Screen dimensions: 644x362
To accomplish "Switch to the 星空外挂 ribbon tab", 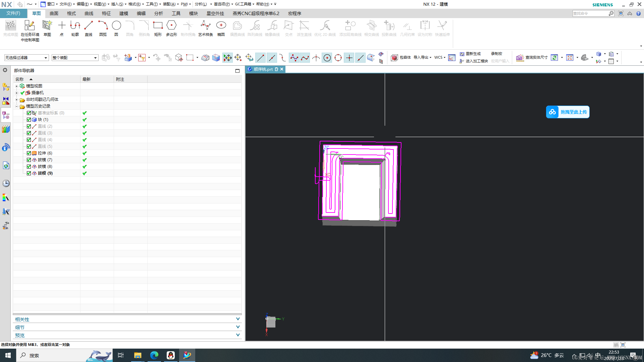I will pos(215,13).
